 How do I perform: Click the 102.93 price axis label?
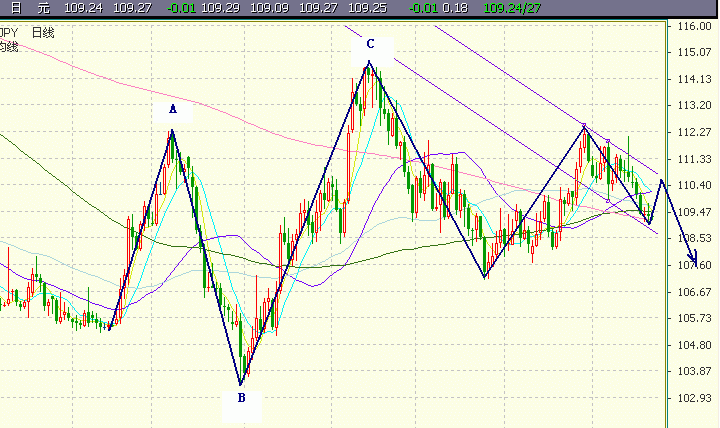click(695, 398)
